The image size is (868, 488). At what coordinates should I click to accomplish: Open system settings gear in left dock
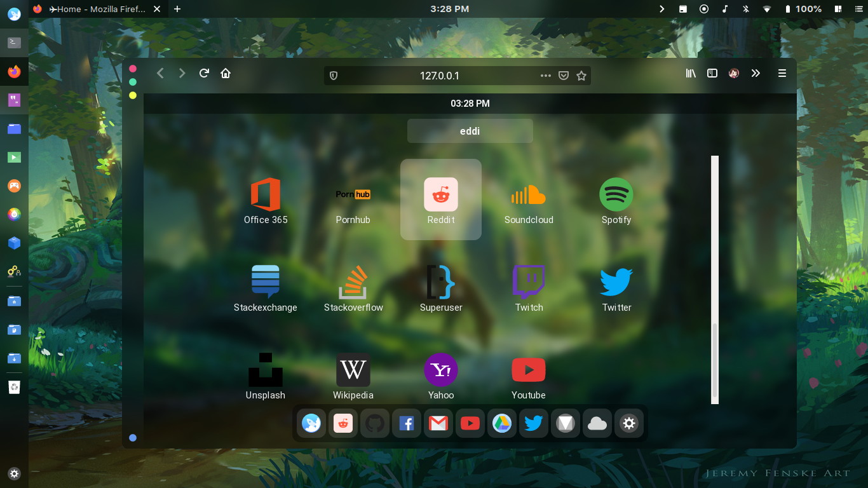coord(14,473)
